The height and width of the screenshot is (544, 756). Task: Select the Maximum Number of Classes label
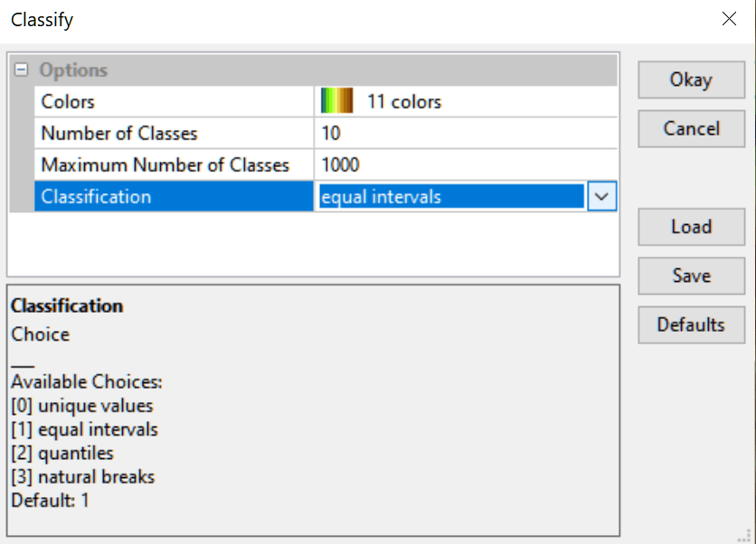pyautogui.click(x=165, y=165)
